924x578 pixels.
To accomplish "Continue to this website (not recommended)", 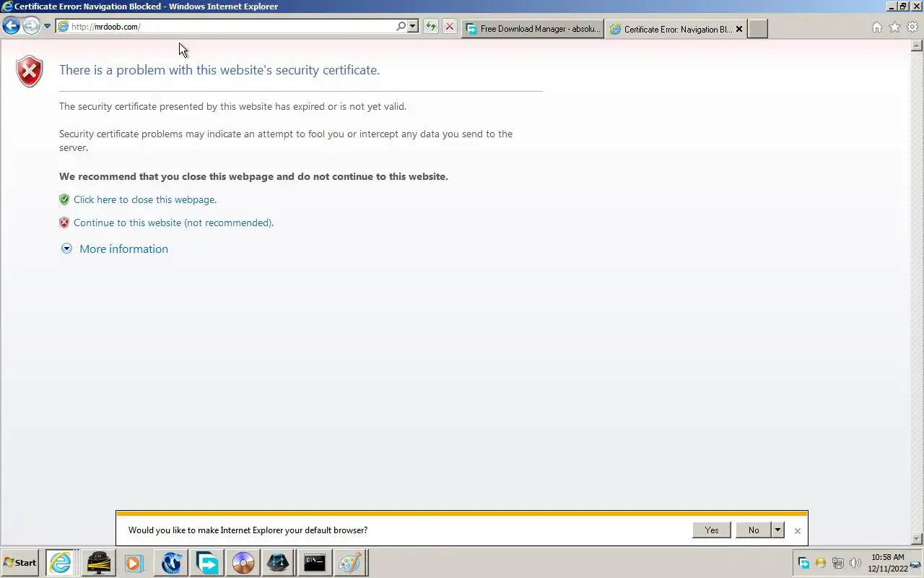I will click(x=173, y=223).
